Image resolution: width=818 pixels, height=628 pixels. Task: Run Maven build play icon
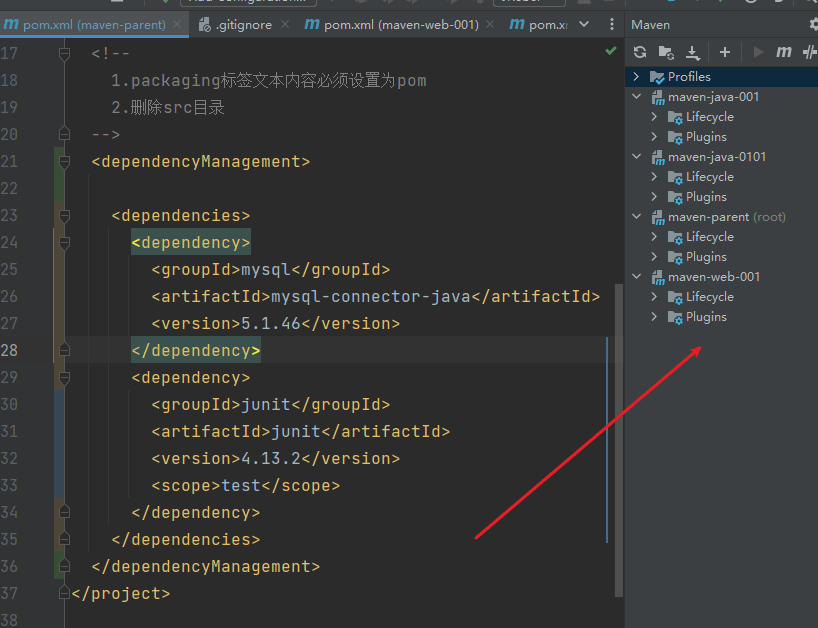(x=759, y=52)
